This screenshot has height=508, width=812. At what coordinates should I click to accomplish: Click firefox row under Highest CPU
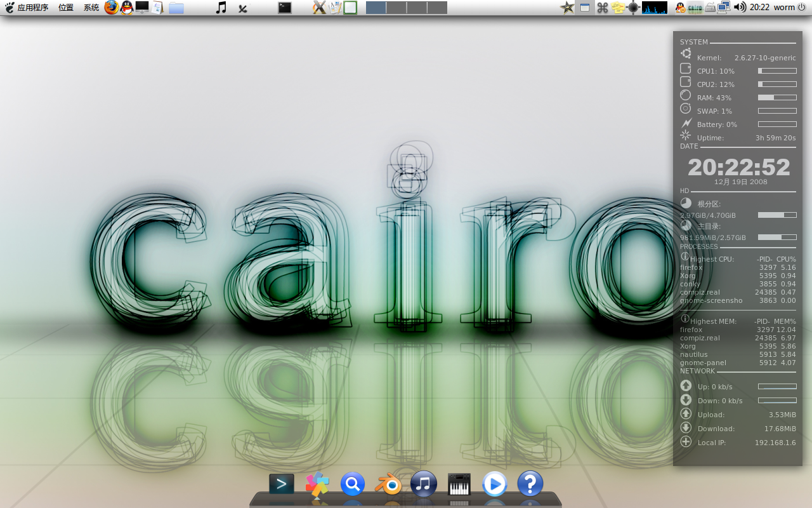pyautogui.click(x=738, y=267)
